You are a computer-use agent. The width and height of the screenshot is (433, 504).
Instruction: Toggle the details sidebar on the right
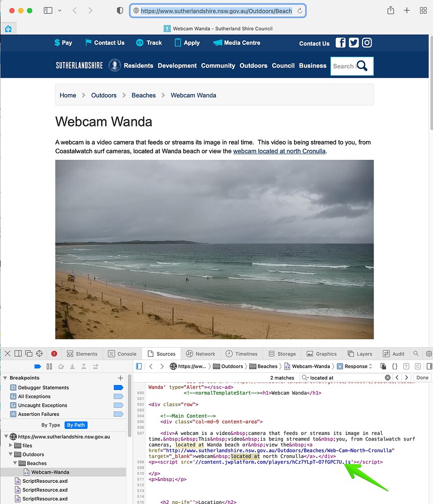[429, 366]
